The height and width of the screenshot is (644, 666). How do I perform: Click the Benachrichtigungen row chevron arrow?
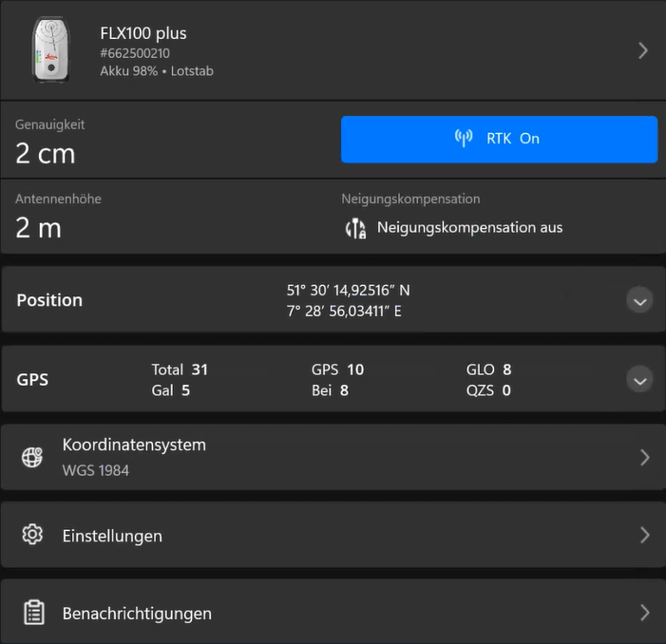tap(644, 613)
